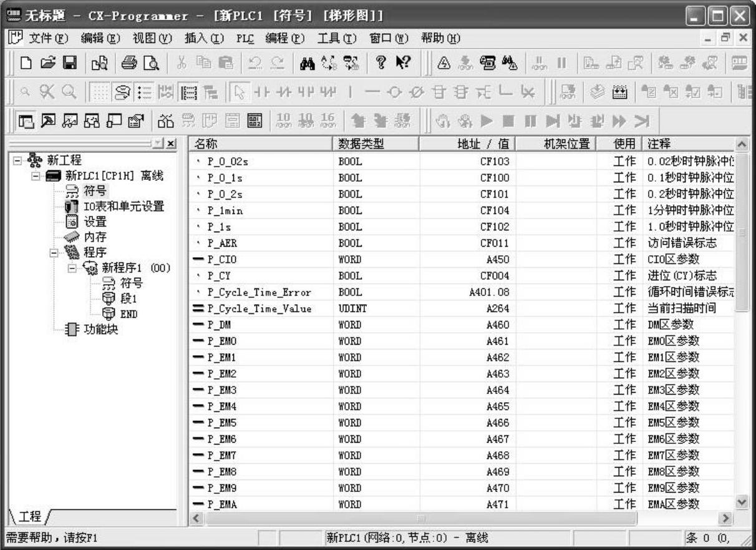Open the PLC menu
The width and height of the screenshot is (756, 550).
click(245, 38)
